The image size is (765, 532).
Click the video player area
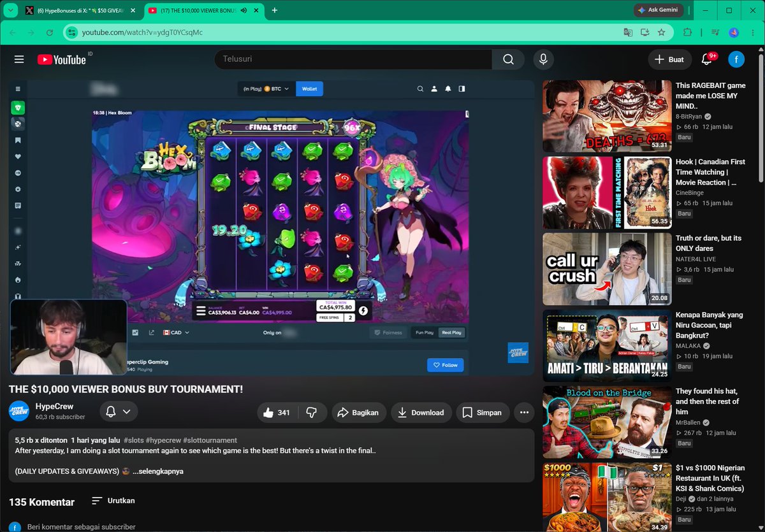[271, 227]
